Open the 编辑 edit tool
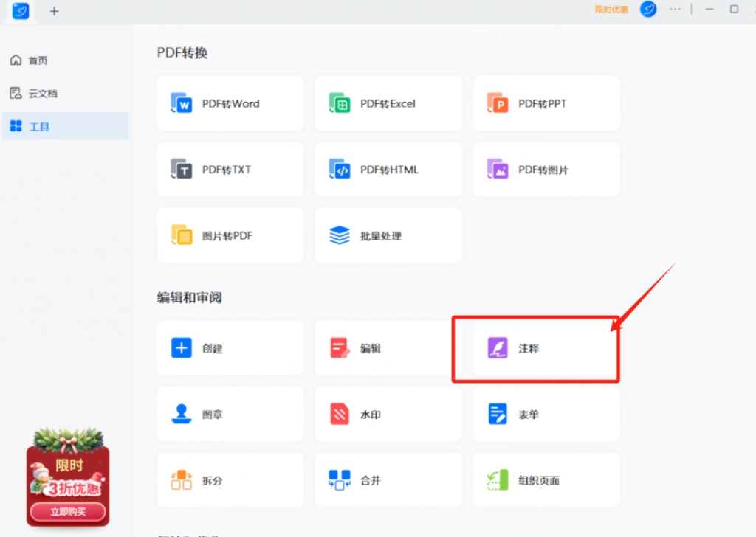This screenshot has height=537, width=756. pos(388,347)
